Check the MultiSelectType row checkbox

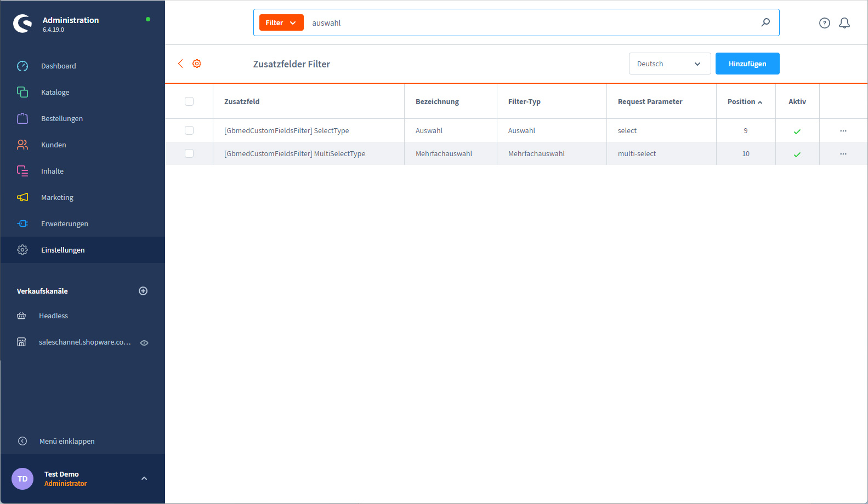189,153
